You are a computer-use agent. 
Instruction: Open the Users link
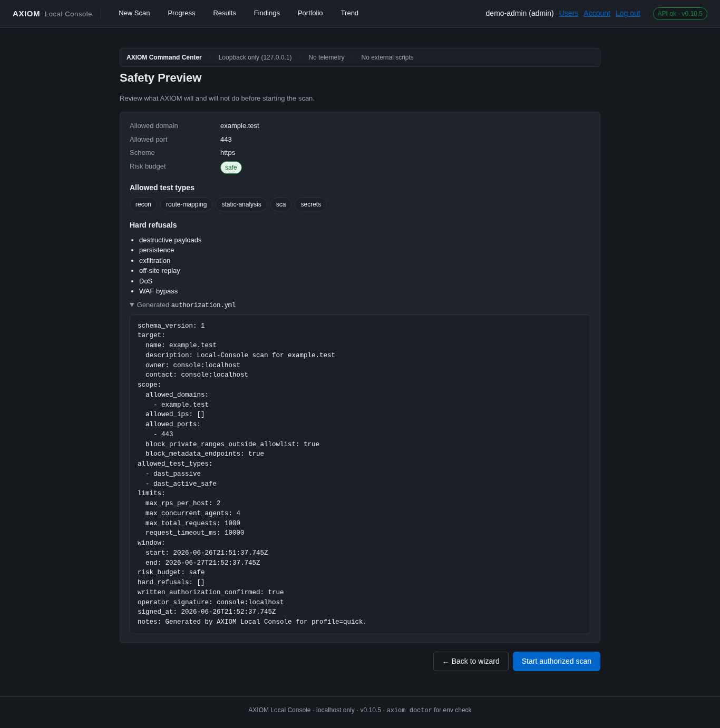click(569, 13)
